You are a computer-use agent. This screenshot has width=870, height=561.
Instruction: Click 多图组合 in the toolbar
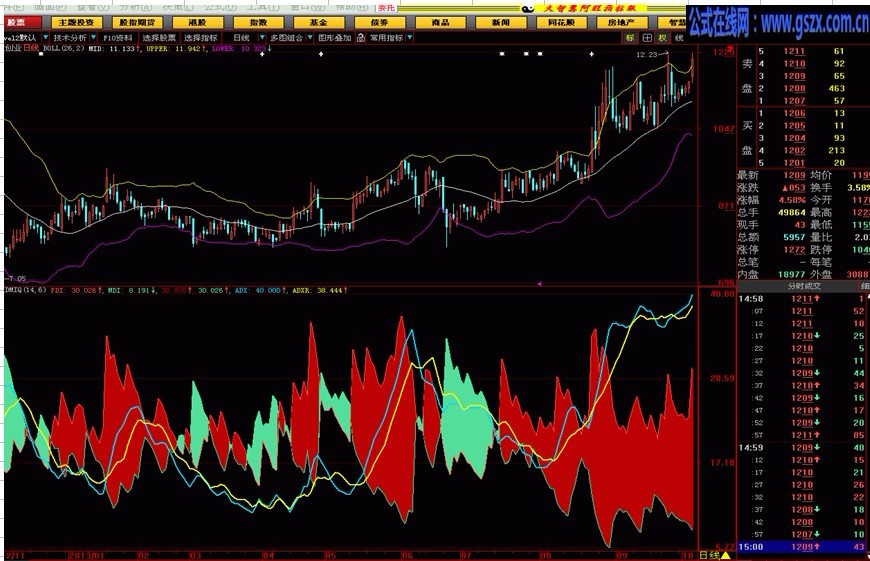click(x=287, y=38)
